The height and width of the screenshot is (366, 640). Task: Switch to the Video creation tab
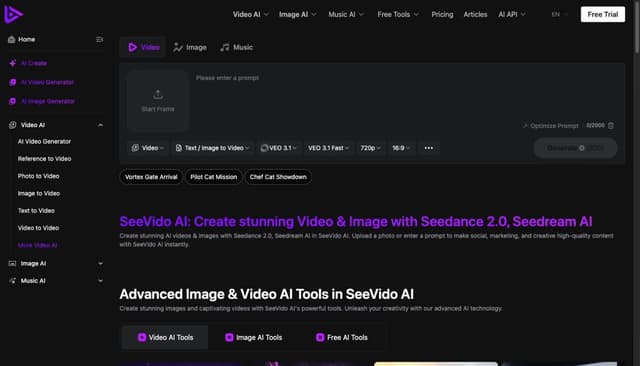pos(143,47)
